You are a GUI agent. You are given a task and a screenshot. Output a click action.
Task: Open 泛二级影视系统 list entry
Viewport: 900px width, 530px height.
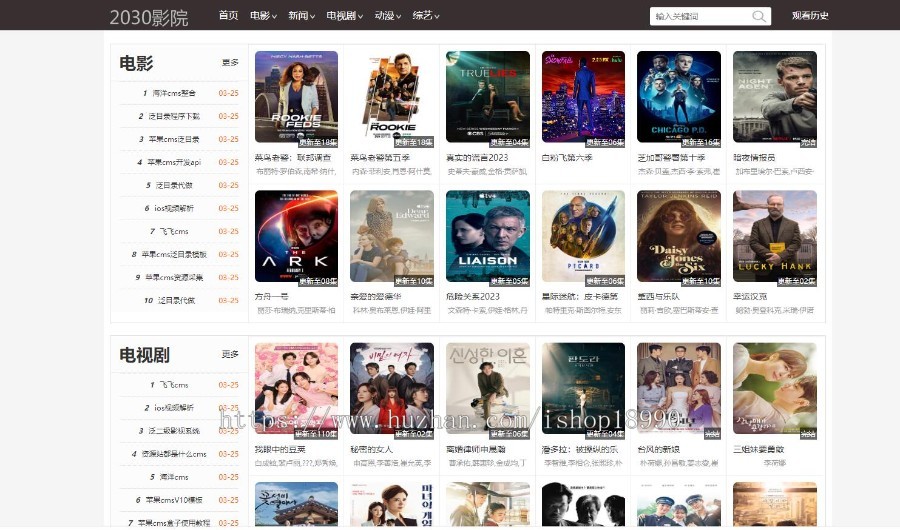tap(174, 431)
